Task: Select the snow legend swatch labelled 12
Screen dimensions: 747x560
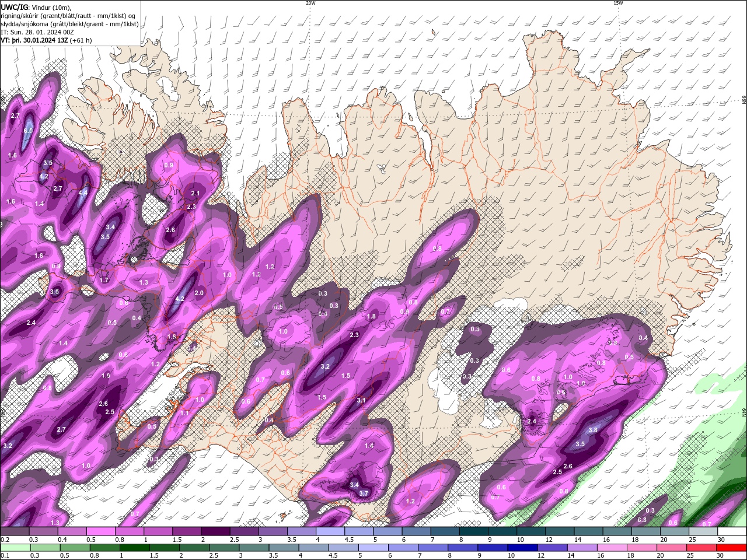Action: tap(560, 531)
